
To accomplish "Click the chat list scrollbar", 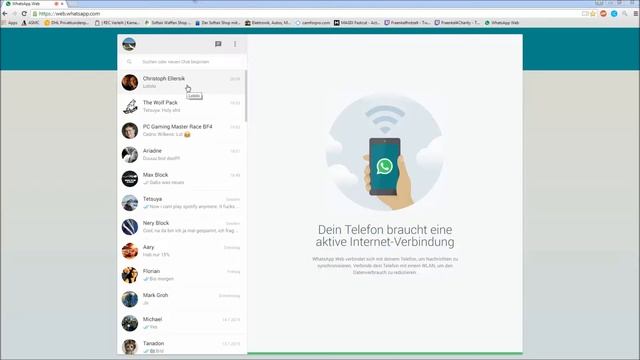I will 246,96.
